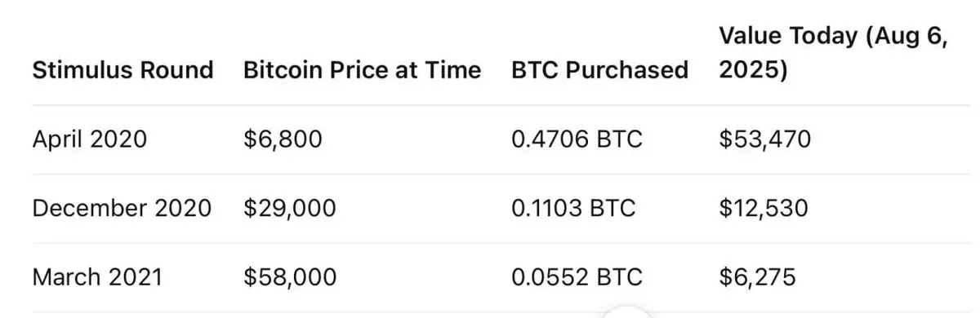The height and width of the screenshot is (318, 980).
Task: Click the 0.0552 BTC cell
Action: click(577, 277)
